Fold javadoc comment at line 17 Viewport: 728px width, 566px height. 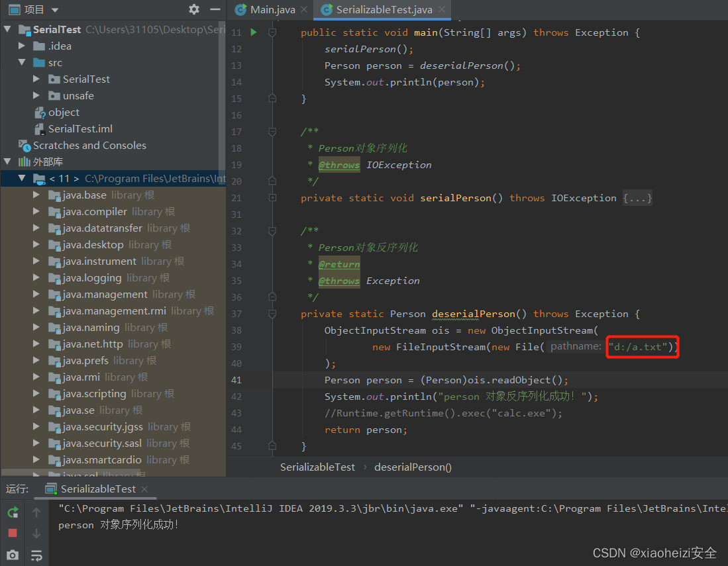pos(272,132)
